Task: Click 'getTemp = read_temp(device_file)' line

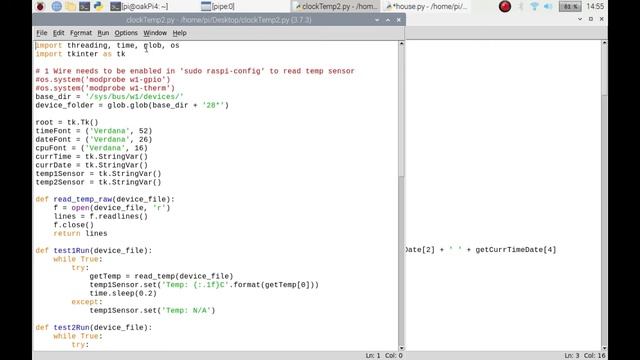Action: 162,276
